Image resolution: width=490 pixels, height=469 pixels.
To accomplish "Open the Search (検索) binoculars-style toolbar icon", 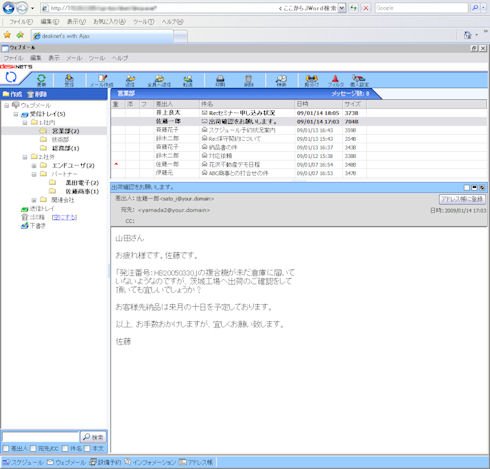I will click(281, 80).
